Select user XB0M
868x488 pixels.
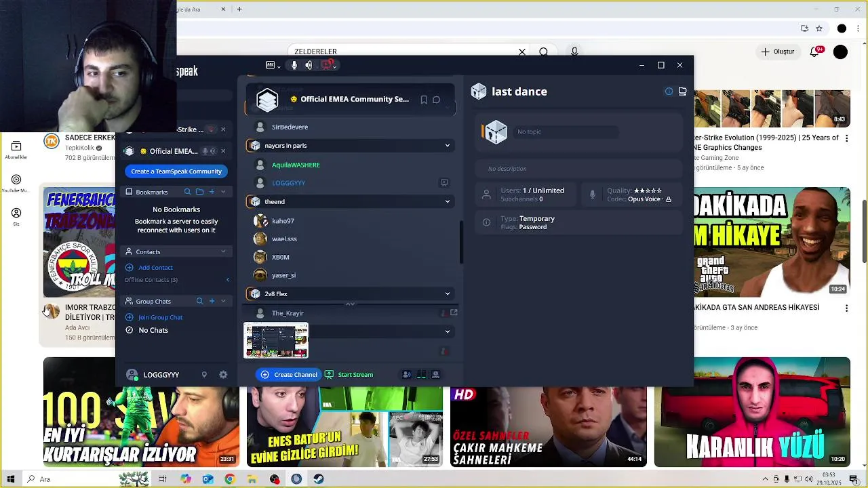(280, 257)
